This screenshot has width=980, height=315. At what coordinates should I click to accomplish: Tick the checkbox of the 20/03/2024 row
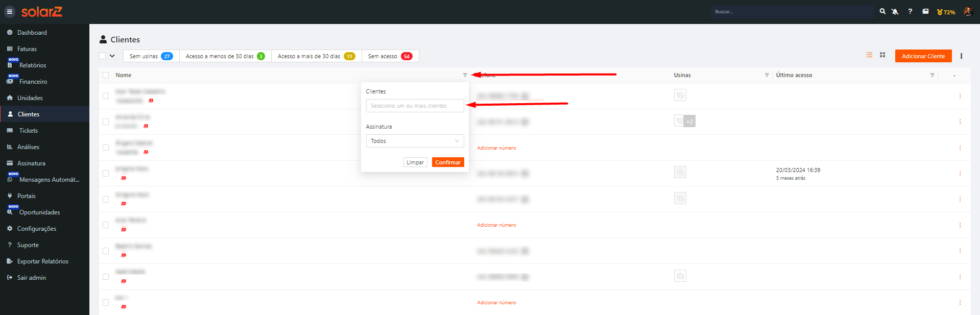point(106,174)
